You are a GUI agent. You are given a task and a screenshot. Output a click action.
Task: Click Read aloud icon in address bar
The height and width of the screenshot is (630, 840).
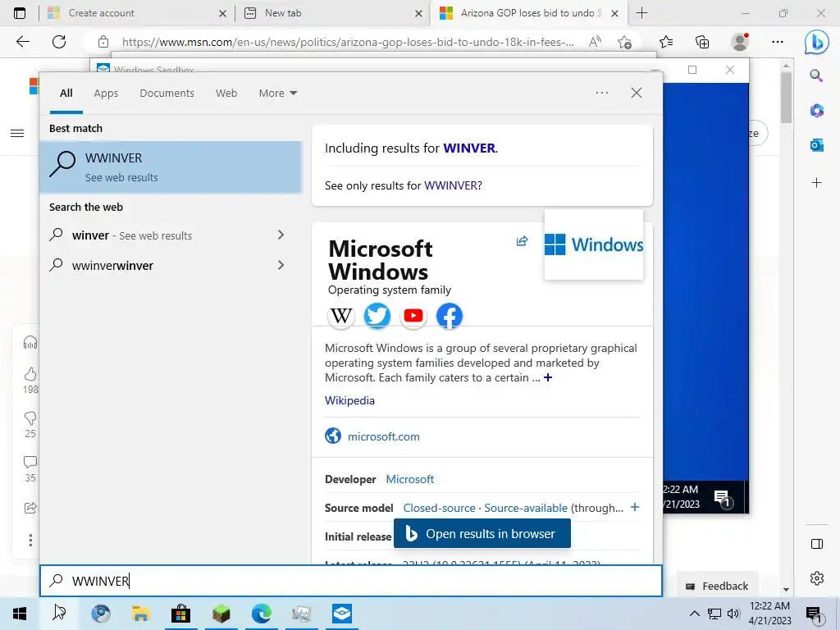[595, 42]
